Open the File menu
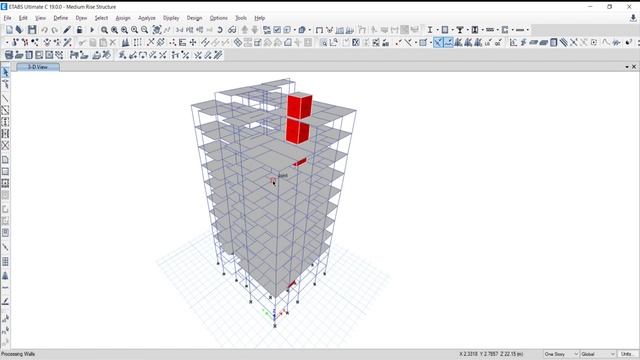The width and height of the screenshot is (640, 360). (7, 18)
